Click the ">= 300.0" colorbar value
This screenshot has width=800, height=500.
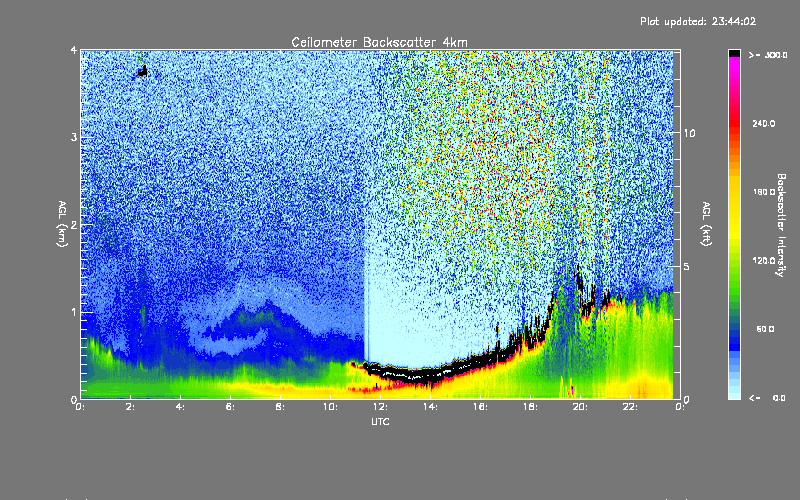[768, 55]
